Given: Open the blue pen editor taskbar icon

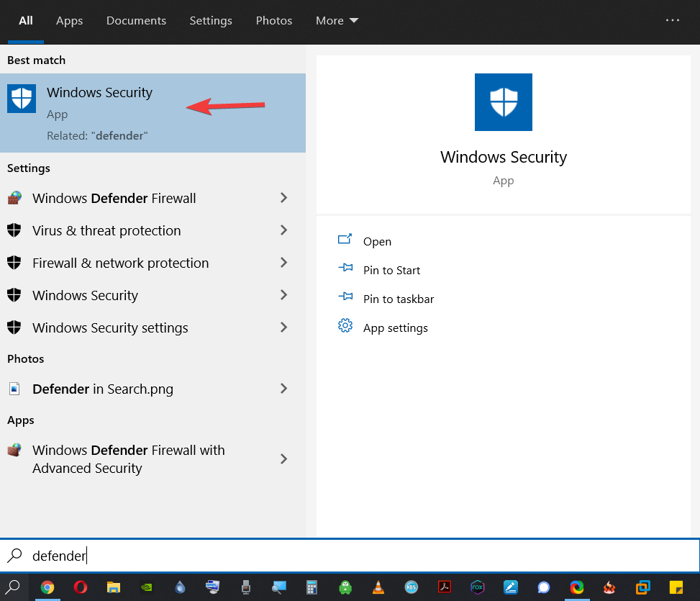Looking at the screenshot, I should tap(510, 587).
